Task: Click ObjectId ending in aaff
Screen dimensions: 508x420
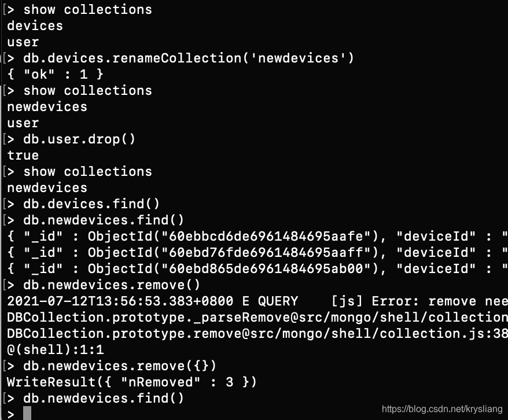Action: click(233, 253)
